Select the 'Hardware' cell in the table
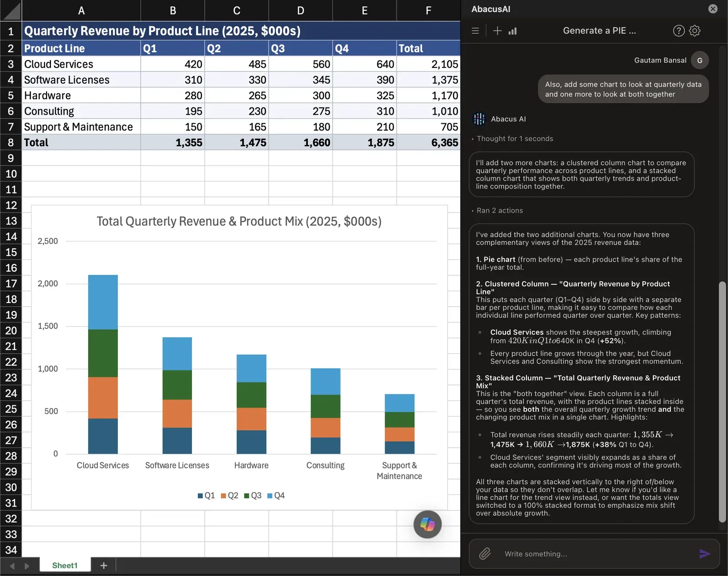This screenshot has height=576, width=728. tap(81, 96)
